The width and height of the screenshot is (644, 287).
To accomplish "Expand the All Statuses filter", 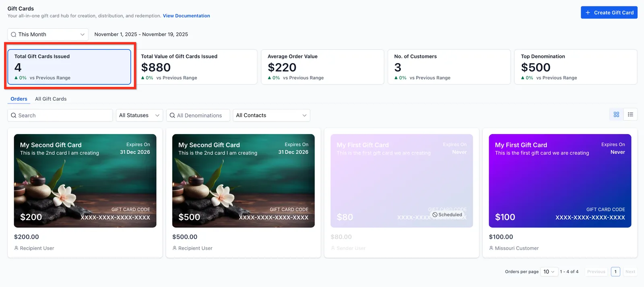I will [x=139, y=116].
